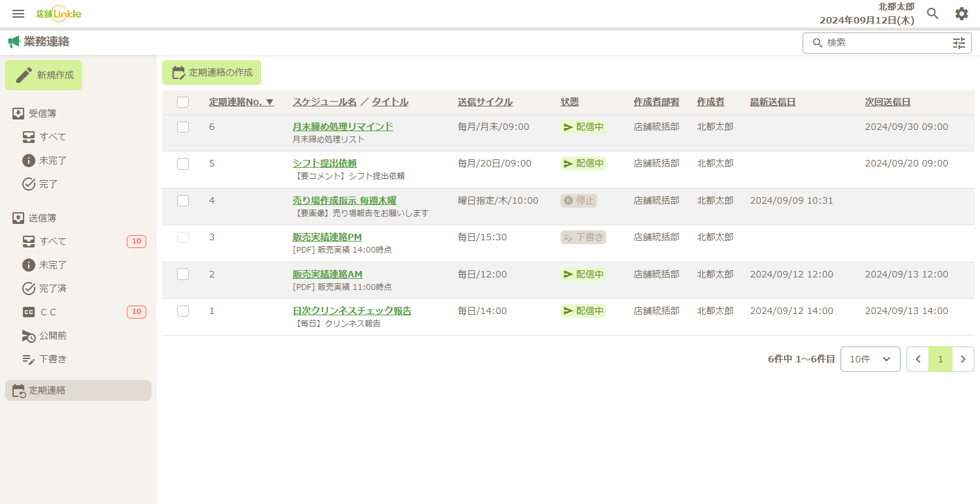The image size is (980, 504).
Task: Go to next page arrow
Action: pyautogui.click(x=963, y=359)
